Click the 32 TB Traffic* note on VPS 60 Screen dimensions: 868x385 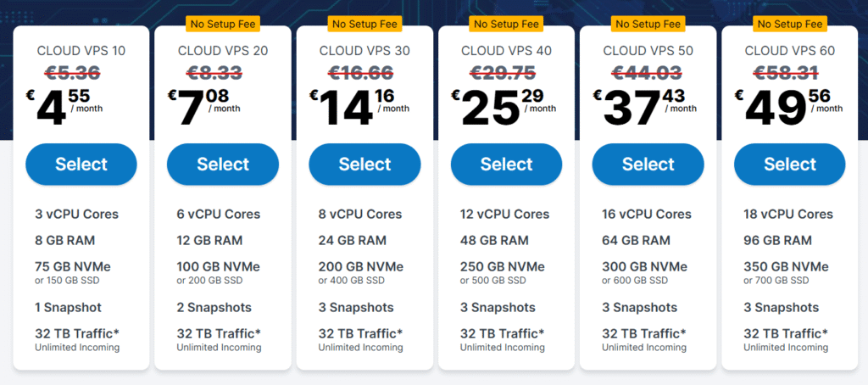point(786,334)
